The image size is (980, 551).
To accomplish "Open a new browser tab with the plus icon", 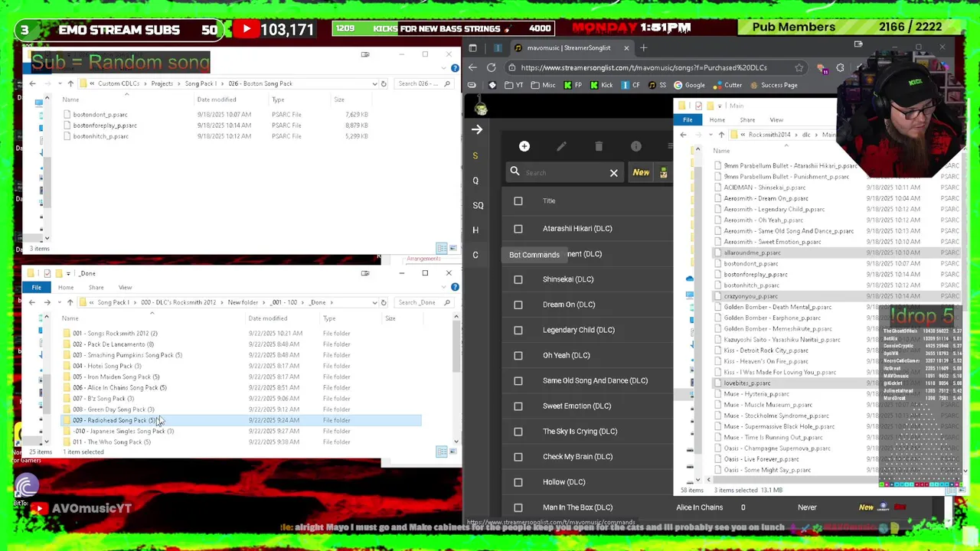I will [643, 48].
